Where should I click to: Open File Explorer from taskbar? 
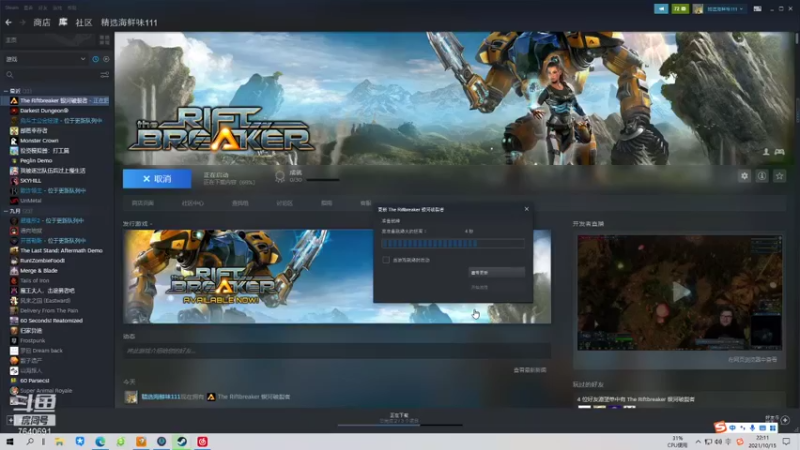[x=59, y=441]
